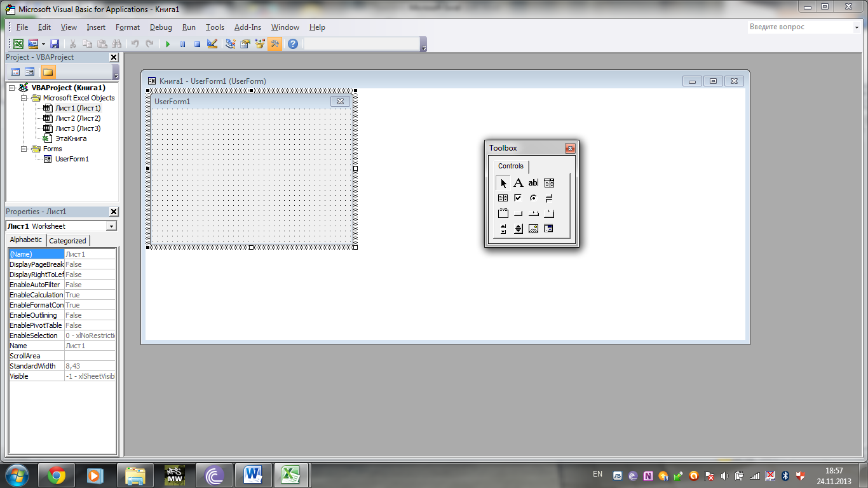Select the ScrollBar tool in Toolbox
Viewport: 868px width, 488px height.
point(503,229)
